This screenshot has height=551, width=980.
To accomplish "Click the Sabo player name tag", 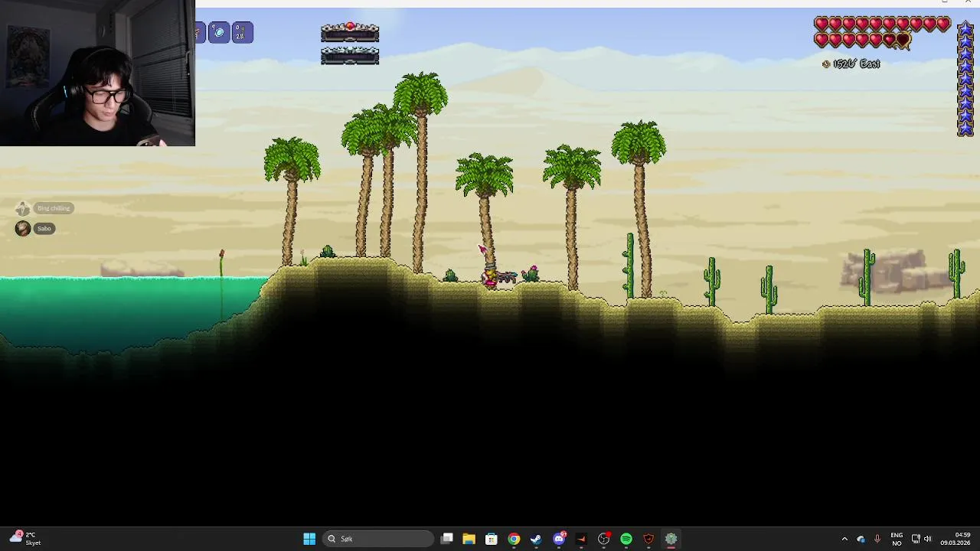I will coord(44,229).
